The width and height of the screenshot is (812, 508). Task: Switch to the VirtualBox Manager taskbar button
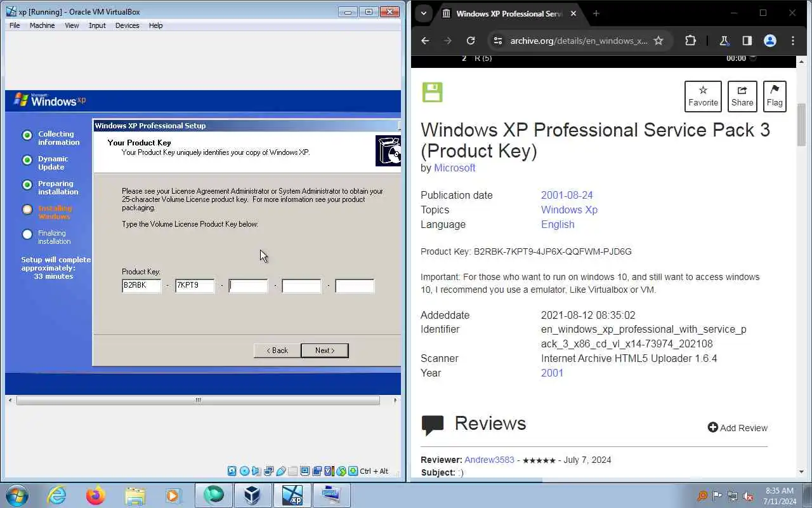(252, 495)
